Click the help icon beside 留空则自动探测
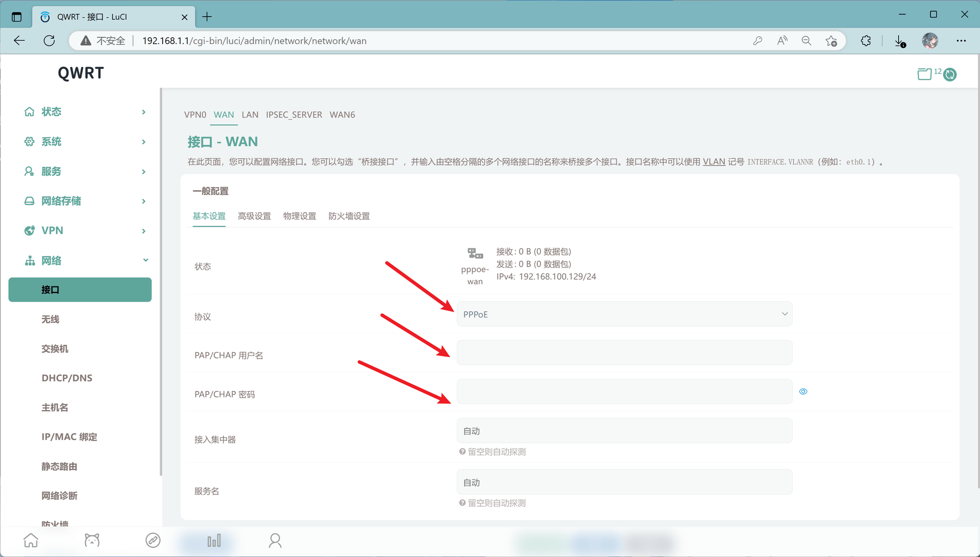980x557 pixels. [461, 452]
